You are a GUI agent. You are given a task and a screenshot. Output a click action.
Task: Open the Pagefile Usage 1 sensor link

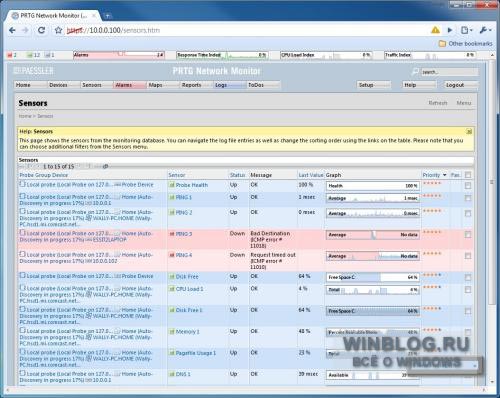196,353
